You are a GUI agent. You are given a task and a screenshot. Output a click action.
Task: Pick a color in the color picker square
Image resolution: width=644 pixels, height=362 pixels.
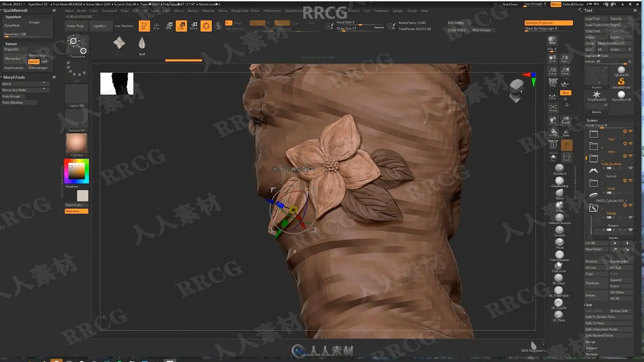[x=76, y=171]
